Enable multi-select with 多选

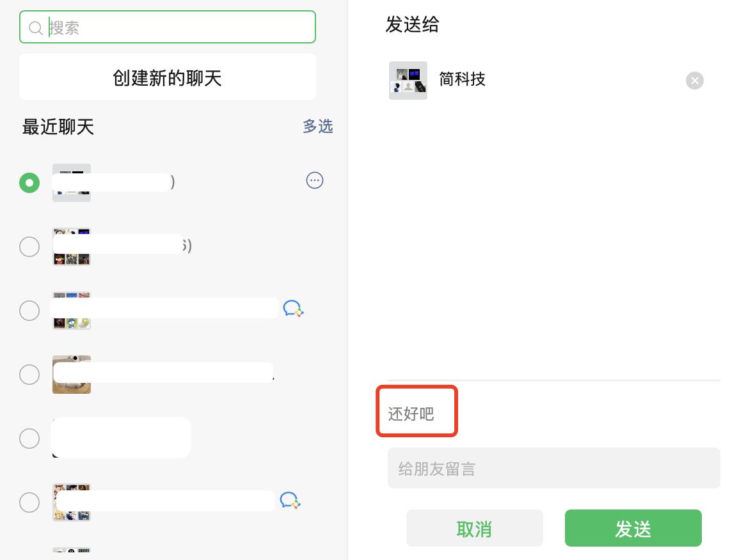click(318, 127)
